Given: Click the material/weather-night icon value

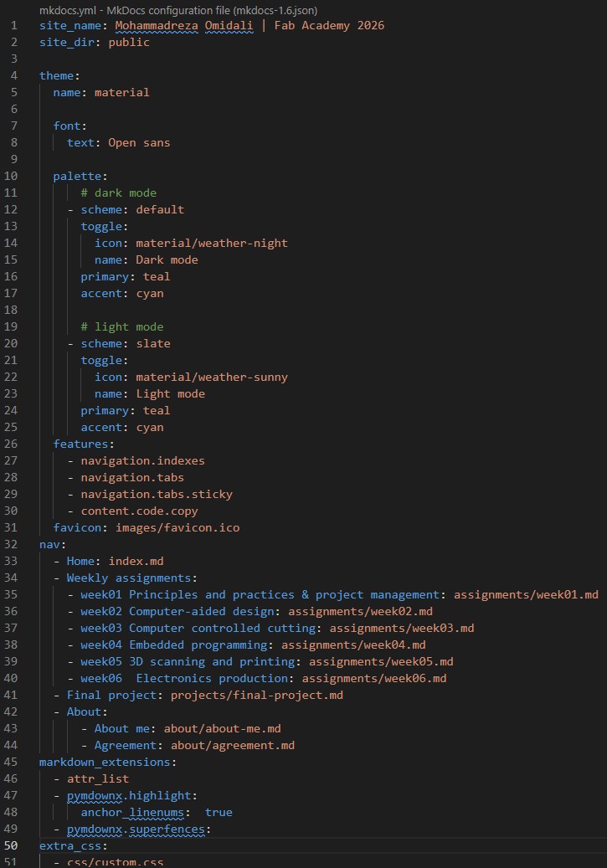Looking at the screenshot, I should [212, 243].
